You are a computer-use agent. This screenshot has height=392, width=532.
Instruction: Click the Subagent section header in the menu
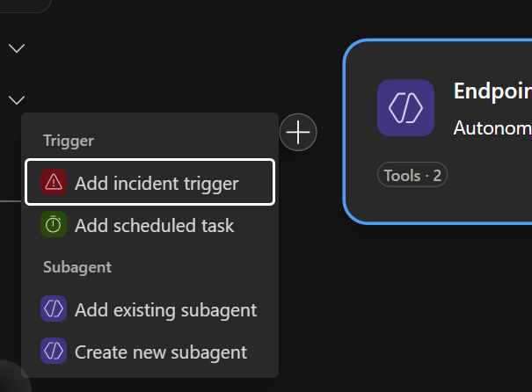click(x=77, y=267)
